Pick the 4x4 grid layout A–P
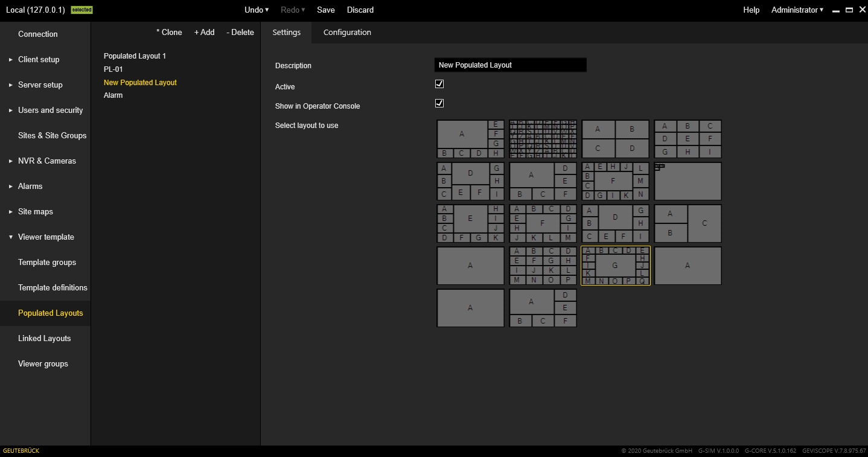Screen dimensions: 868x457 coord(543,266)
